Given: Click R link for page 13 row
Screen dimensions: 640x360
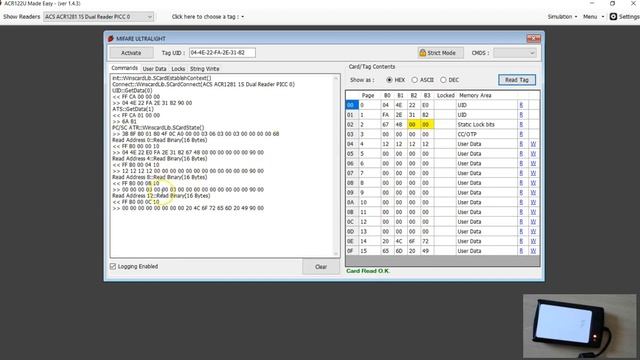Looking at the screenshot, I should click(x=521, y=231).
